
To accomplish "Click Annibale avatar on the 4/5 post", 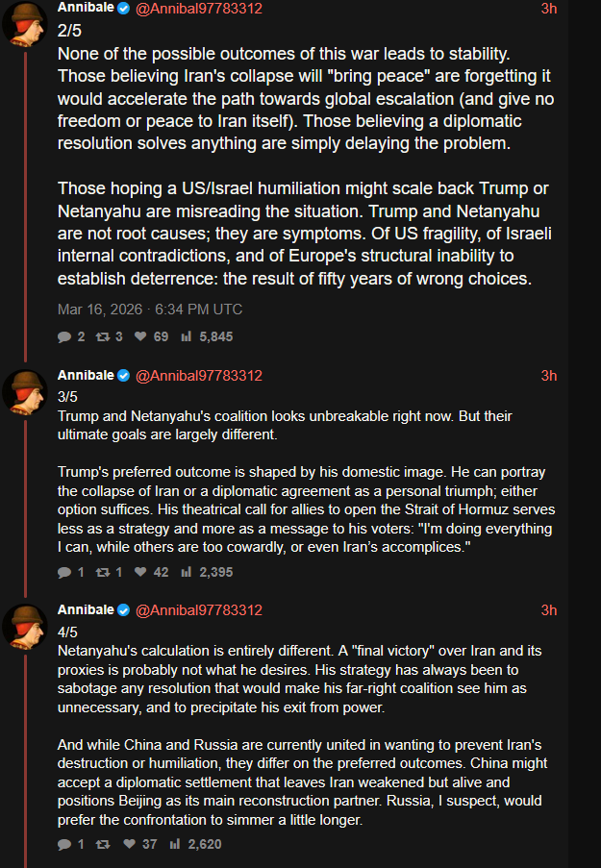I will 24,627.
